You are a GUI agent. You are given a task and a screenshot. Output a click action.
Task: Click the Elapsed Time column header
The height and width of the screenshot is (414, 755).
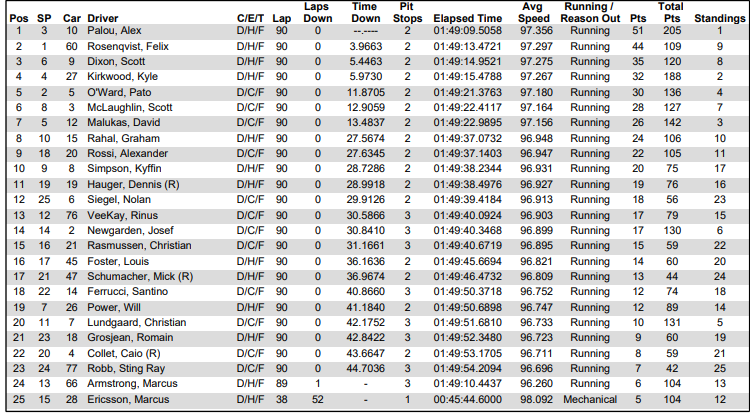468,18
